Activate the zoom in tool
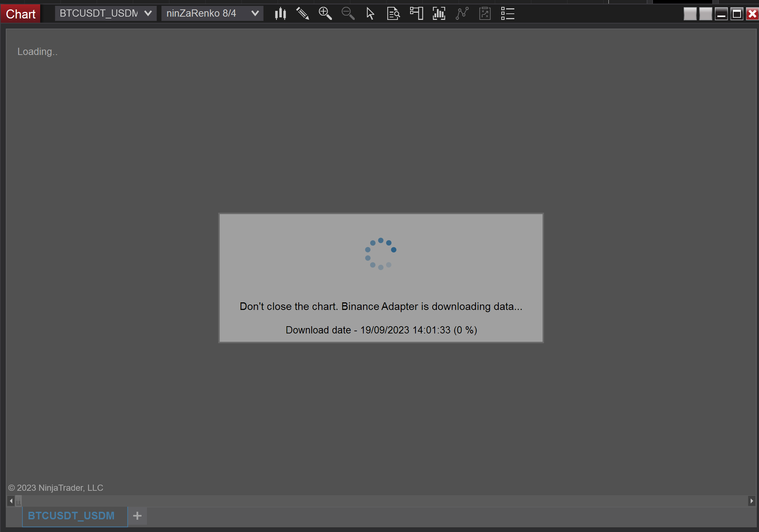Screen dimensions: 759x532 coord(325,13)
